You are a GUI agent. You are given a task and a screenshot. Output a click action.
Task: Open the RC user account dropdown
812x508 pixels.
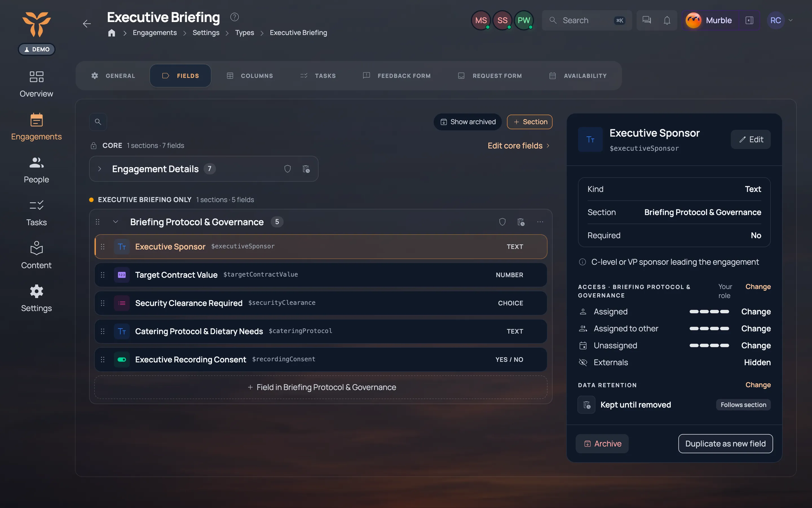point(780,20)
